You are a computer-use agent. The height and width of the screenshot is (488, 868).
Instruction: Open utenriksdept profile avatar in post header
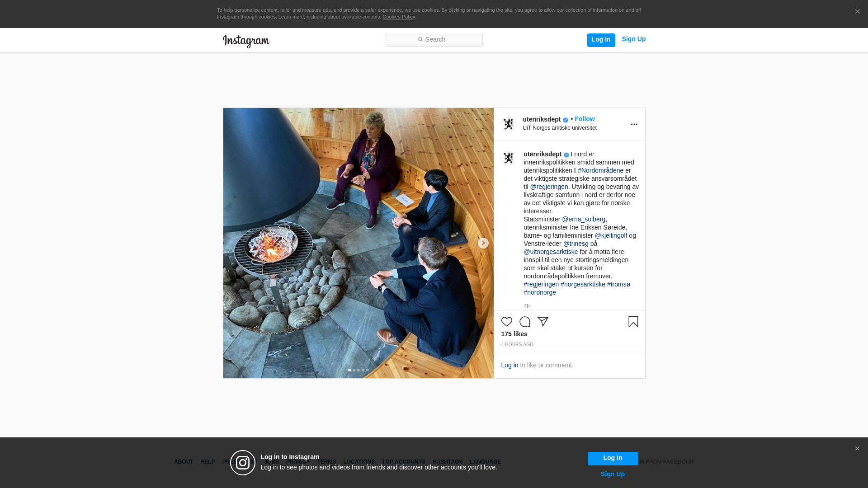tap(509, 124)
